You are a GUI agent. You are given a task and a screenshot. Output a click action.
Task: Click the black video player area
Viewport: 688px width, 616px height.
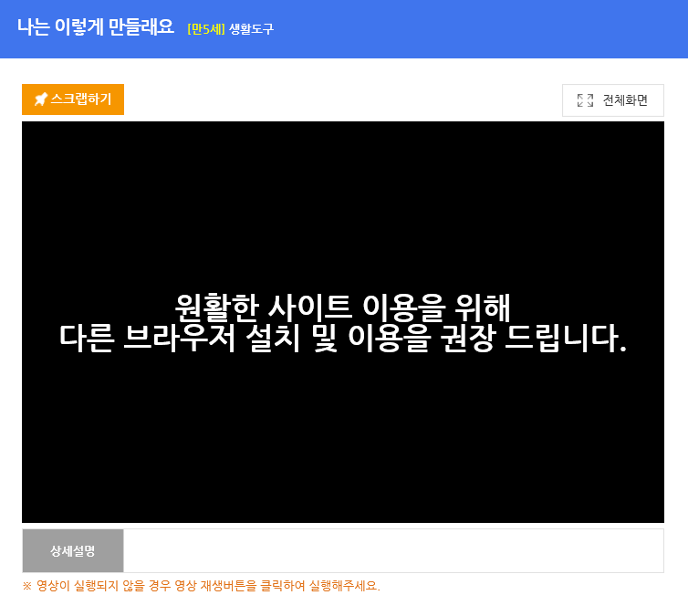[x=343, y=322]
